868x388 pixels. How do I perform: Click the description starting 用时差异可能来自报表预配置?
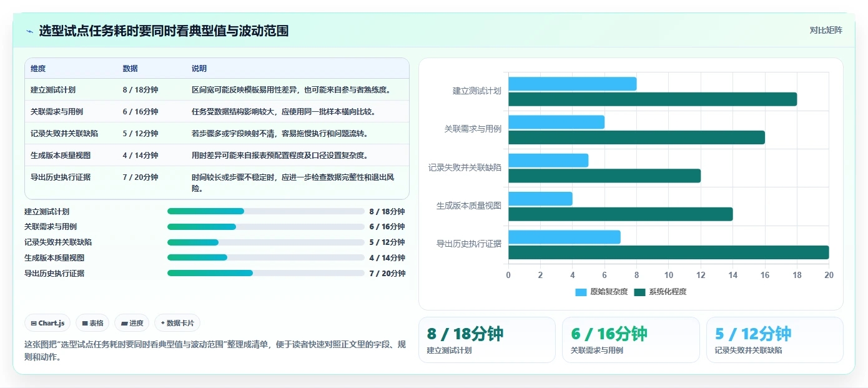tap(280, 156)
